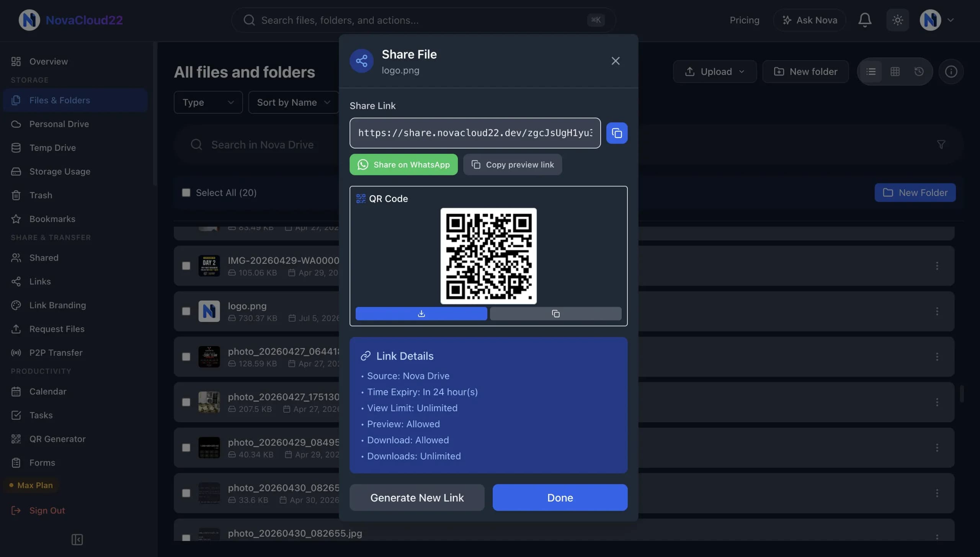Open more options for photo_20260427_064418 row
The height and width of the screenshot is (557, 980).
937,357
